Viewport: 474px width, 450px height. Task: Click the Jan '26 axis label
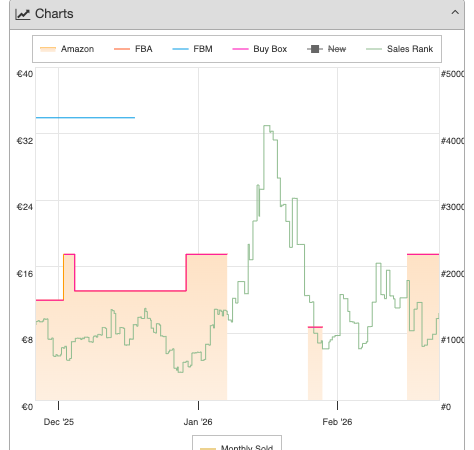[198, 422]
